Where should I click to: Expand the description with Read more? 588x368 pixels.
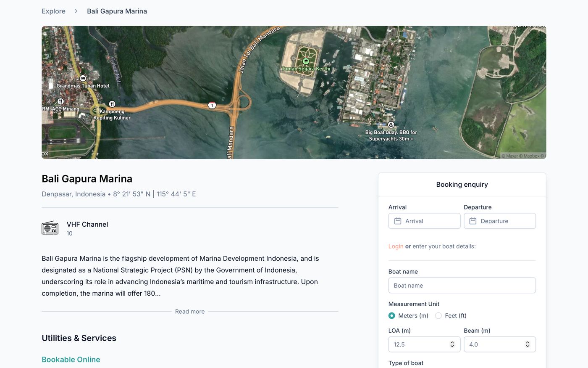[190, 312]
